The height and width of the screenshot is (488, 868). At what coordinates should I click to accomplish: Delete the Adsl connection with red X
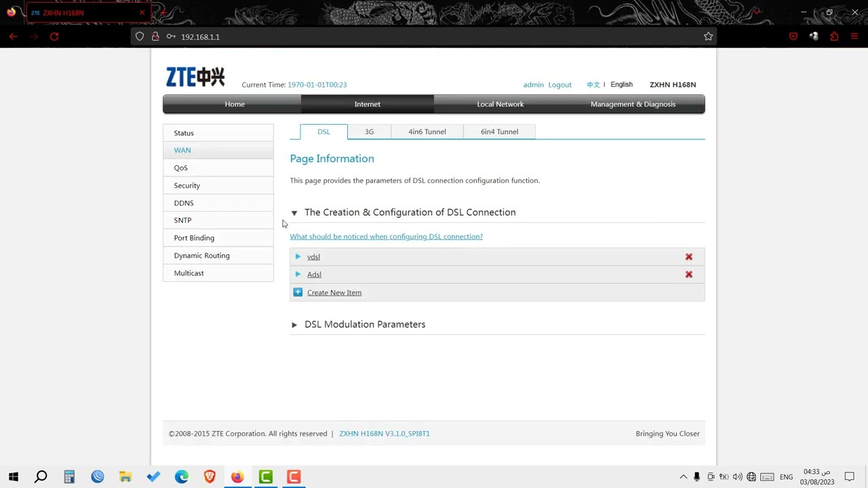tap(688, 274)
